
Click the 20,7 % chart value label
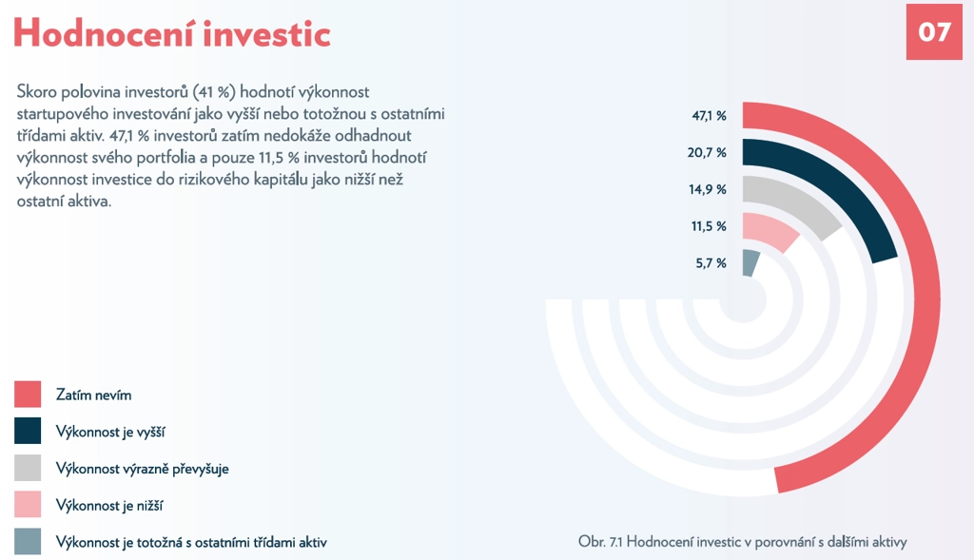click(707, 152)
